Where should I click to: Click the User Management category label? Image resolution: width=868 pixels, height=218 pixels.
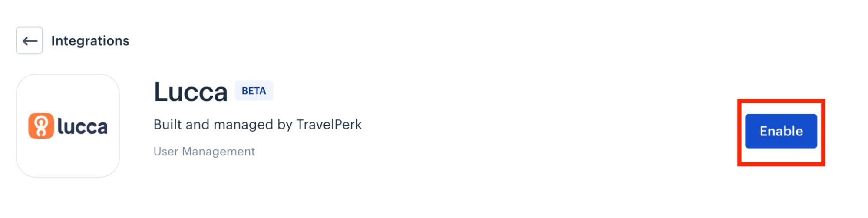204,152
